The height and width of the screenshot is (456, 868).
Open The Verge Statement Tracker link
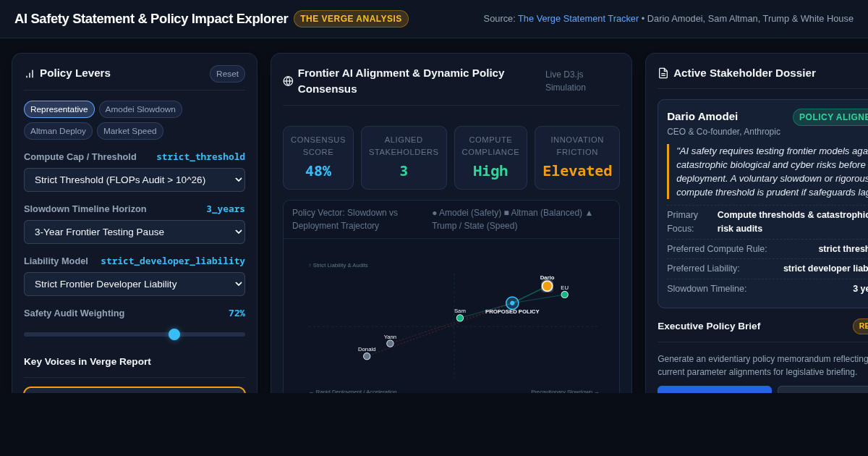click(x=578, y=19)
